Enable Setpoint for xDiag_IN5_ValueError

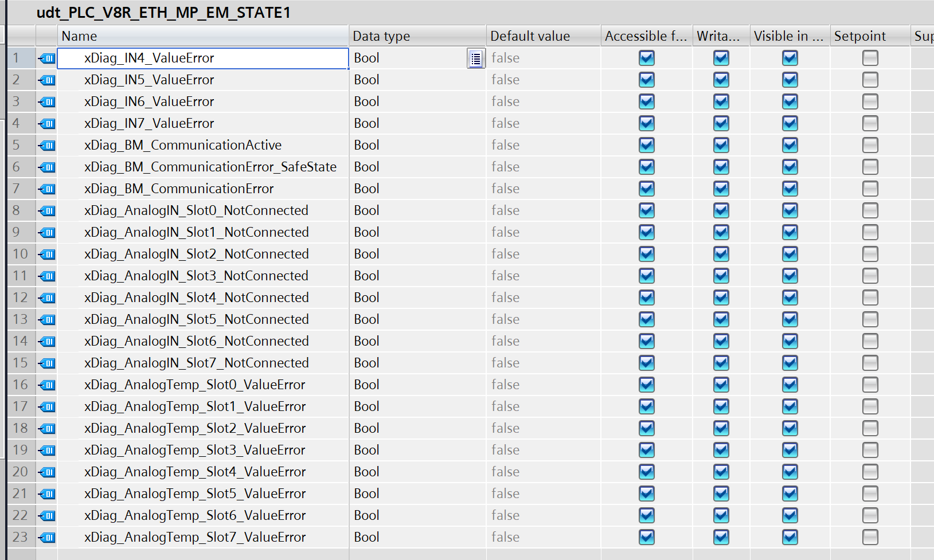tap(870, 80)
